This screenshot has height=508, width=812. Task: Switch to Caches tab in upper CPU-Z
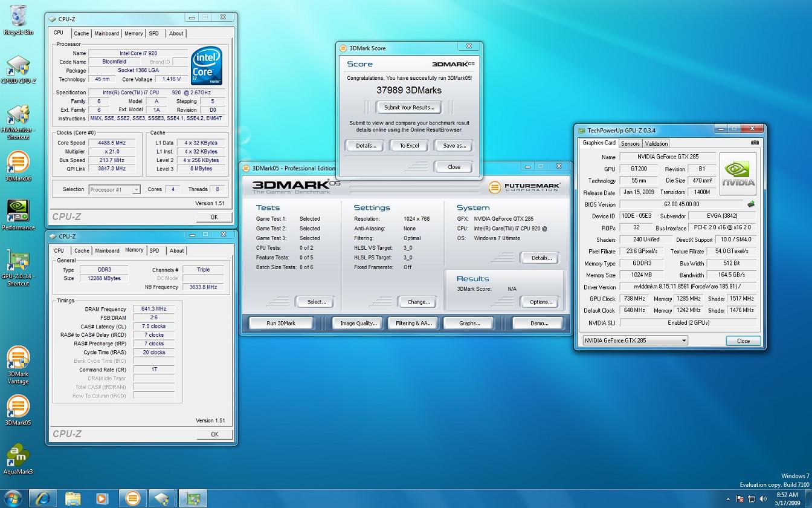click(81, 33)
